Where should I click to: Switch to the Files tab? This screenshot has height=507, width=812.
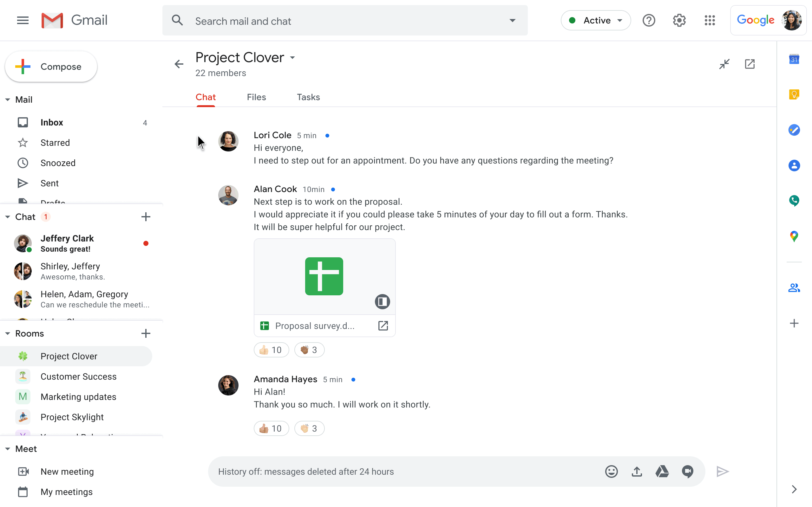pyautogui.click(x=255, y=97)
